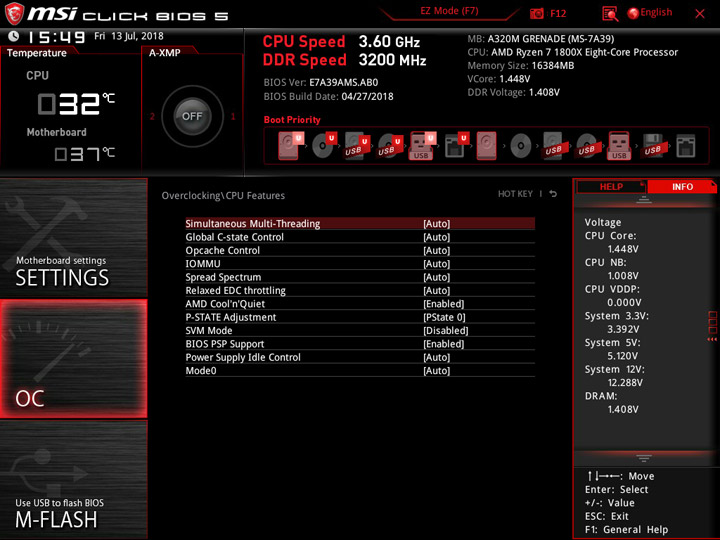Select the UEFI USB key boot icon
720x540 pixels.
pos(422,146)
